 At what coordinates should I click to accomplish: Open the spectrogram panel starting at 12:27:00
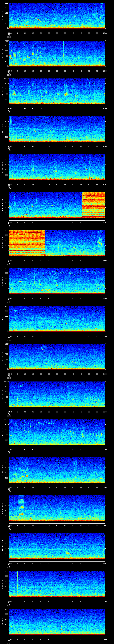point(57,508)
